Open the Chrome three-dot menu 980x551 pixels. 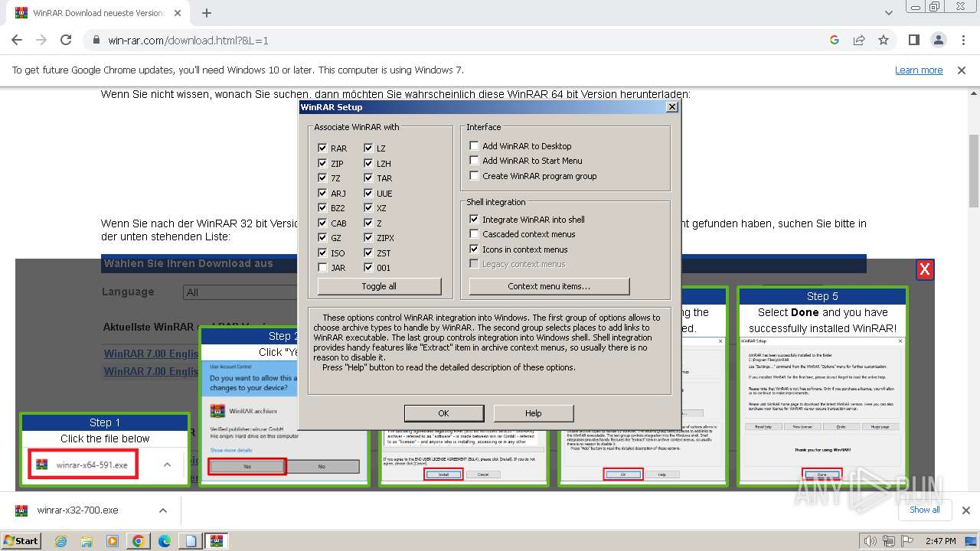click(962, 41)
